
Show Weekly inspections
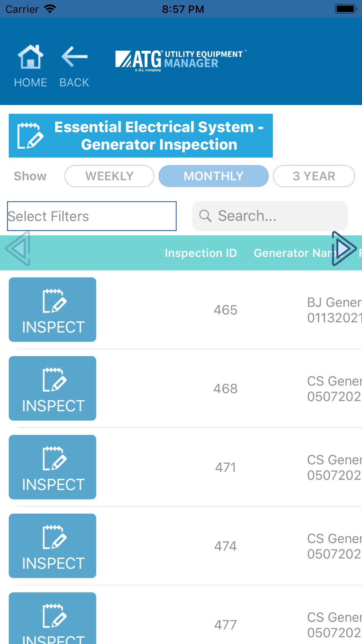109,176
